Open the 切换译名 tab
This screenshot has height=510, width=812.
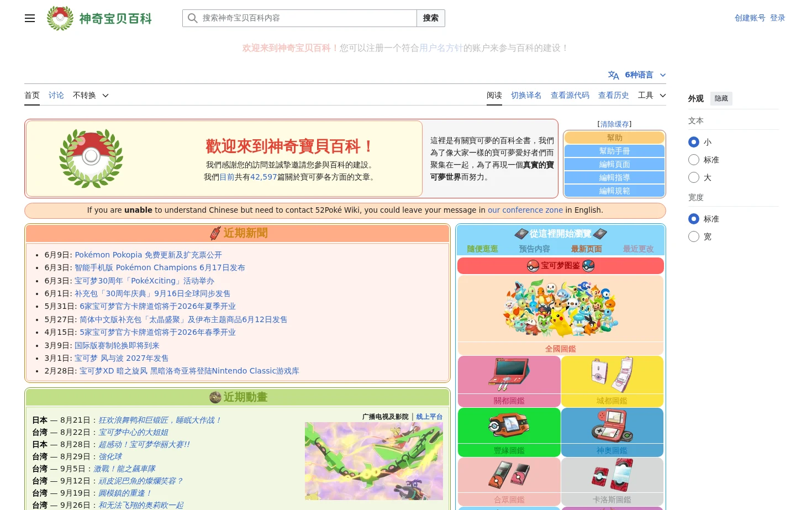[526, 96]
